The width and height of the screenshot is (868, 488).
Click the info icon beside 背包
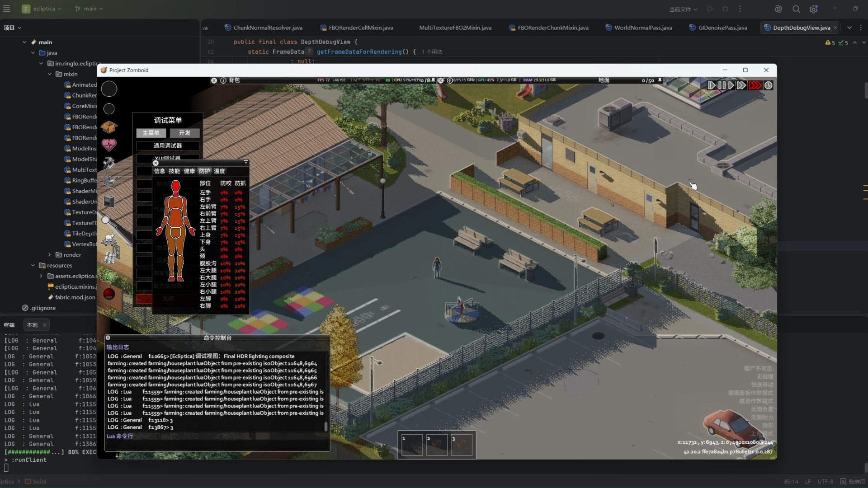tap(223, 80)
